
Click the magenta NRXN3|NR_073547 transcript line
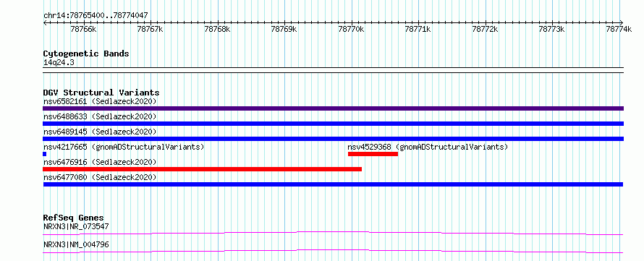click(333, 234)
